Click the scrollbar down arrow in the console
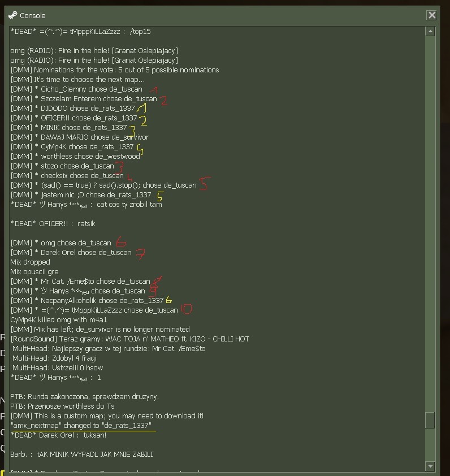This screenshot has height=476, width=450. pos(430,466)
